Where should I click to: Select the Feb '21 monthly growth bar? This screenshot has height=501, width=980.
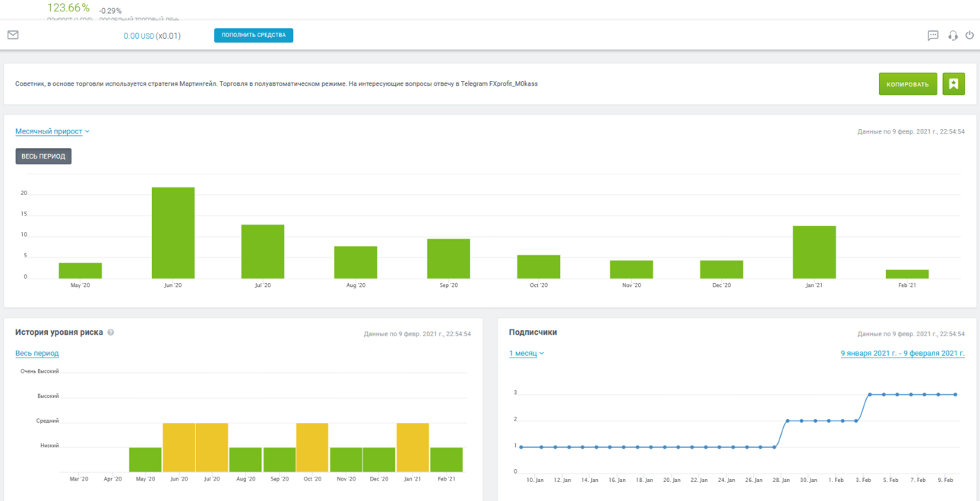(x=907, y=274)
